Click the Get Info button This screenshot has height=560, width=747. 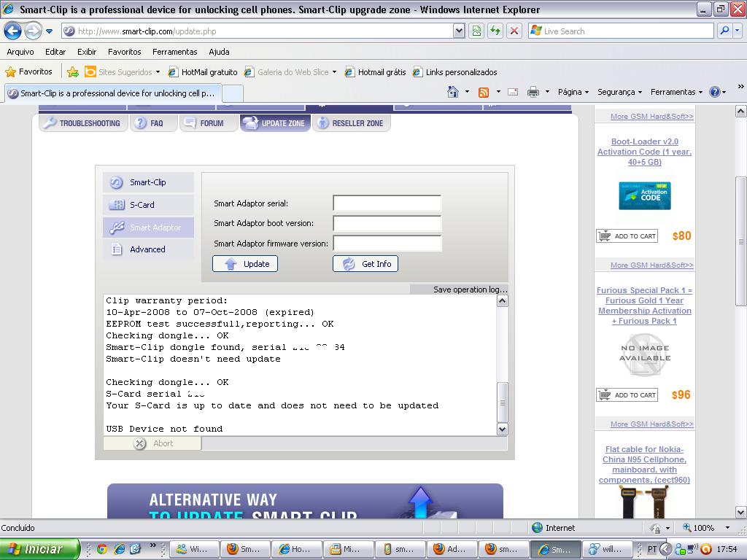[365, 264]
